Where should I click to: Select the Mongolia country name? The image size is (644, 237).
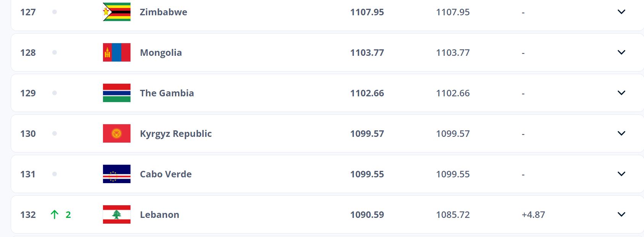(161, 52)
